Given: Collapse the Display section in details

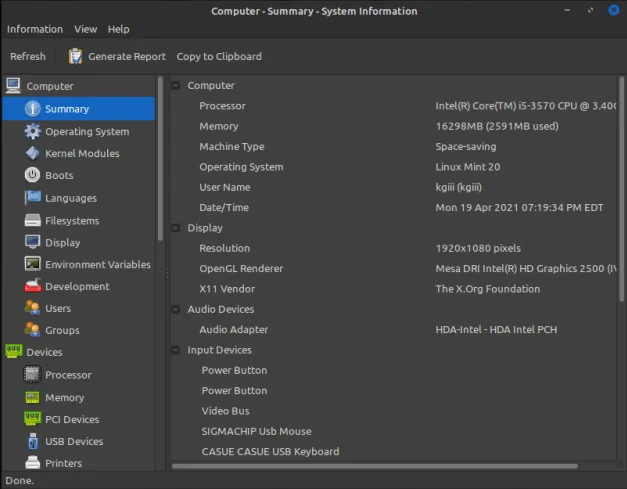Looking at the screenshot, I should 176,228.
